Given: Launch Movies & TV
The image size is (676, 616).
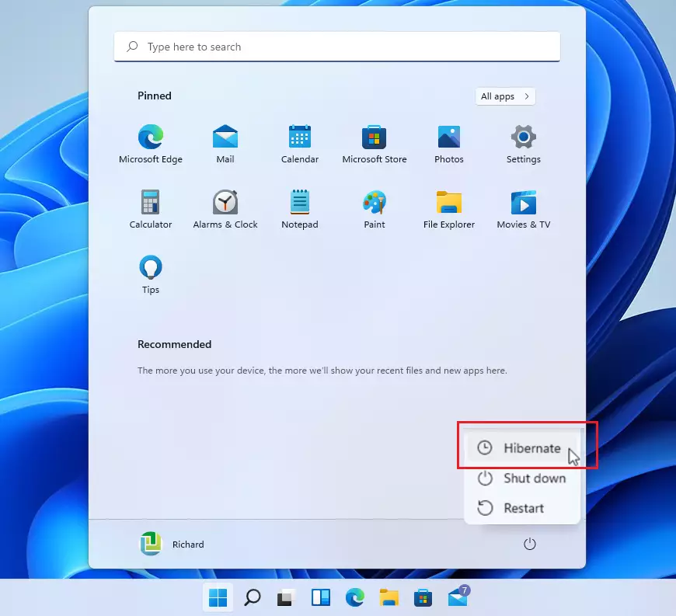Looking at the screenshot, I should [524, 210].
